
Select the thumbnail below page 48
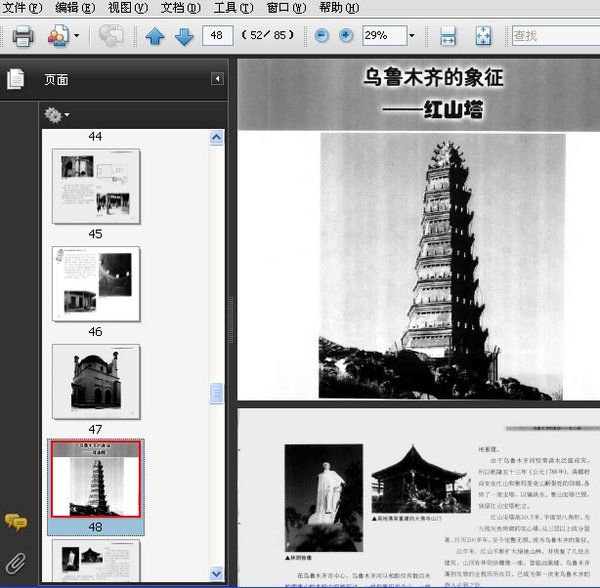tap(96, 561)
